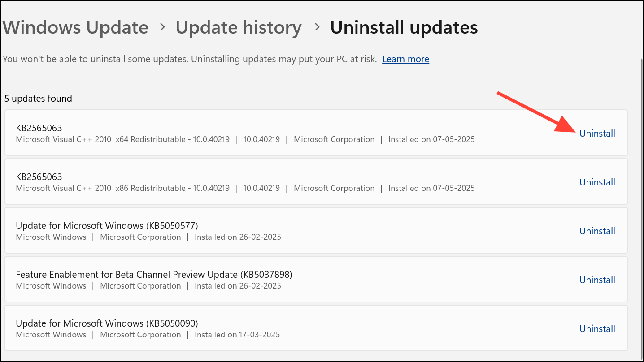Navigate to Windows Update via breadcrumb
This screenshot has width=644, height=362.
[x=75, y=27]
